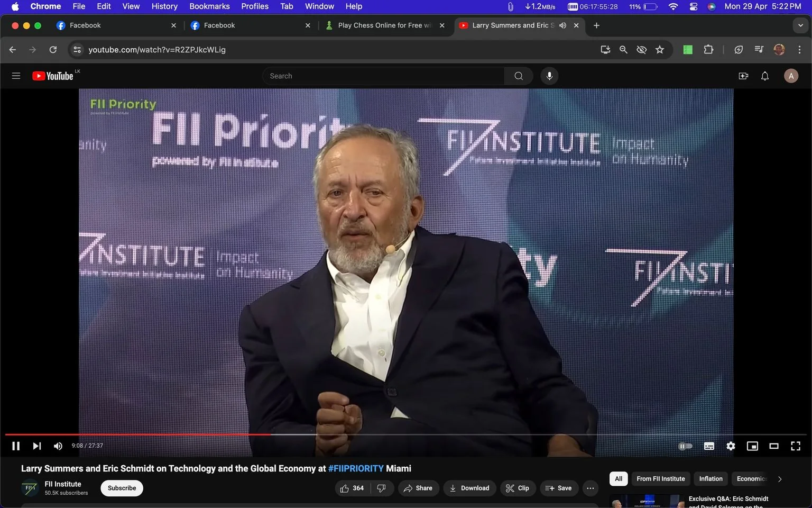Toggle the autoplay switch
812x508 pixels.
pyautogui.click(x=685, y=446)
